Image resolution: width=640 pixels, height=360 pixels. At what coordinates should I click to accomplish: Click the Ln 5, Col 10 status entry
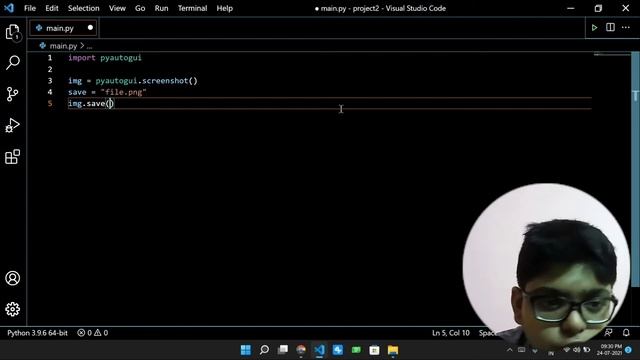pyautogui.click(x=451, y=333)
